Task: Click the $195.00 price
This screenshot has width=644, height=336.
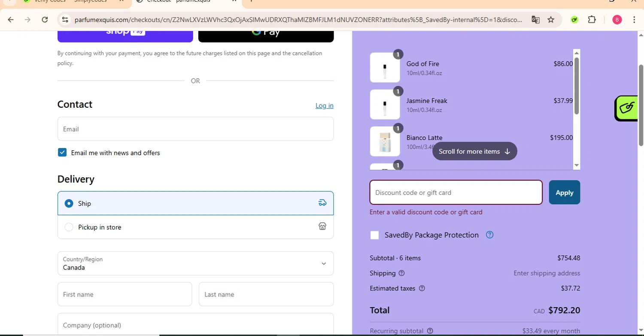Action: [x=561, y=137]
